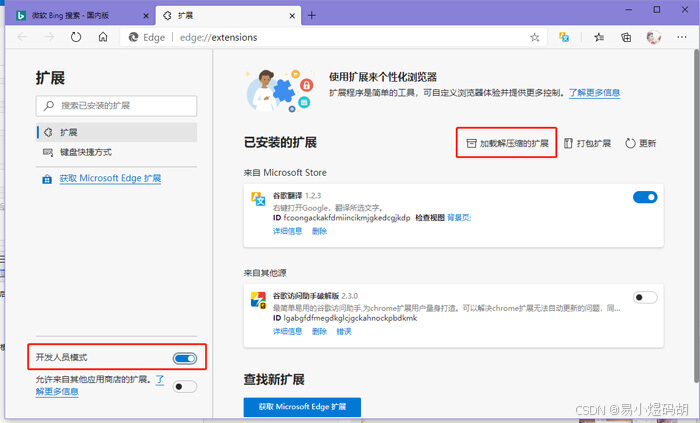
Task: Open 详细信息 for 谷歌访问助手破解版
Action: click(288, 331)
